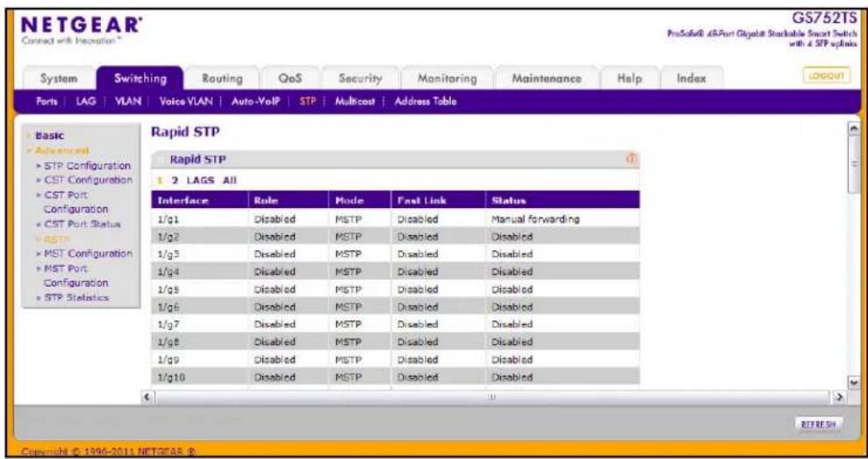Screen dimensions: 868x459
Task: Select the STP submenu item
Action: click(x=307, y=101)
